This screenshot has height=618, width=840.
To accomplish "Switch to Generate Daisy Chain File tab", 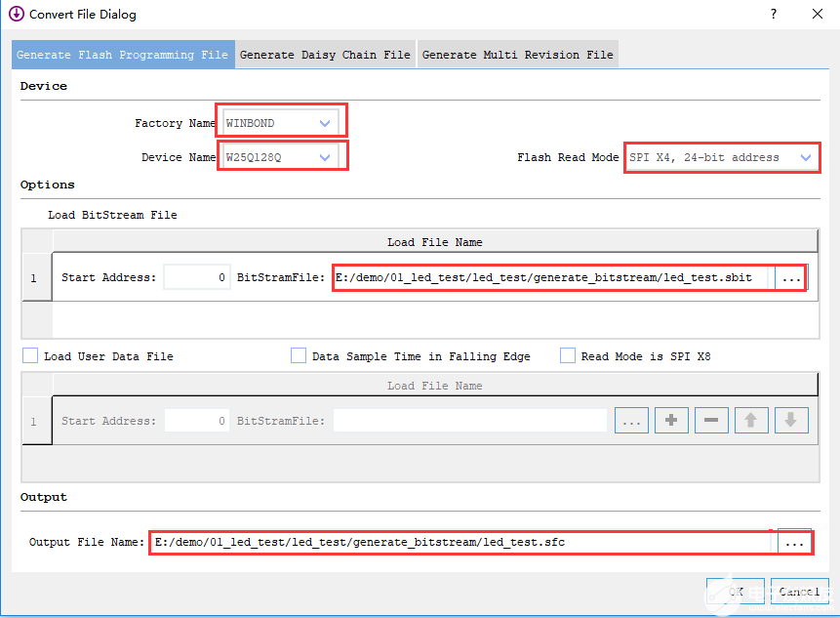I will 325,55.
